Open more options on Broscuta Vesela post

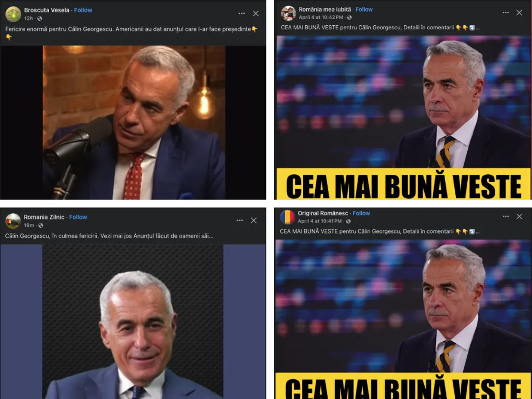[242, 14]
